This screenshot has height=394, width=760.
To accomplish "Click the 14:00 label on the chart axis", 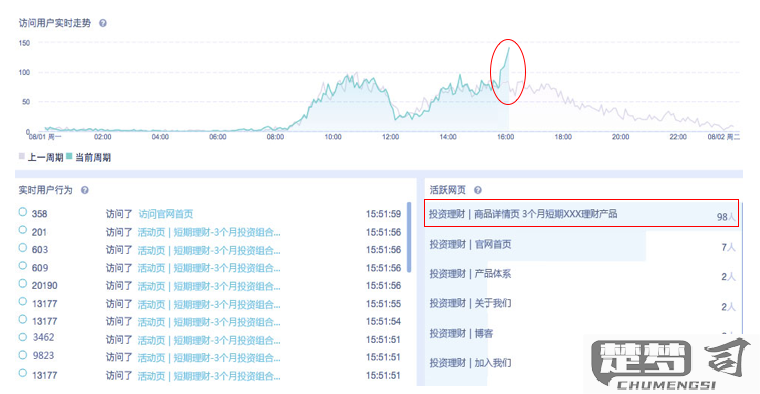I will pyautogui.click(x=448, y=137).
